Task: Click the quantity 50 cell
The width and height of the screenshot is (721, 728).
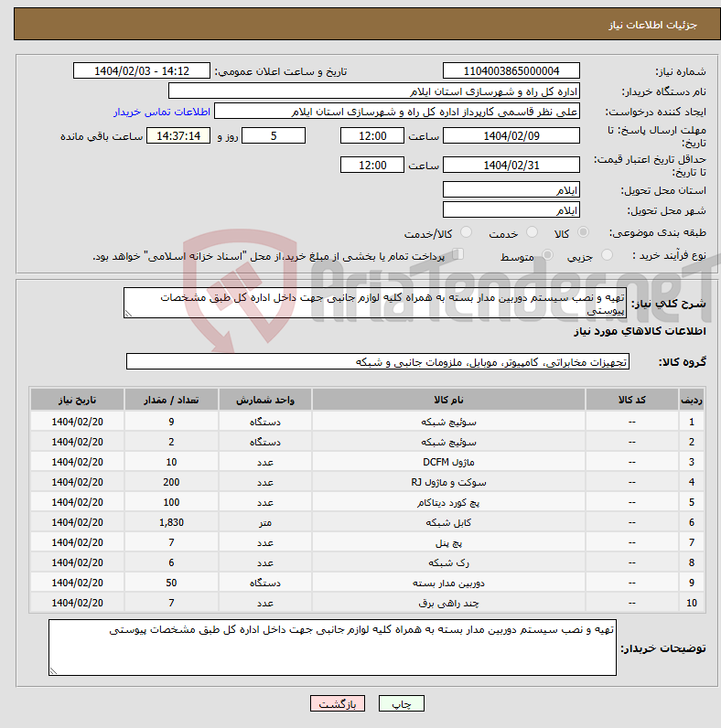Action: click(171, 583)
